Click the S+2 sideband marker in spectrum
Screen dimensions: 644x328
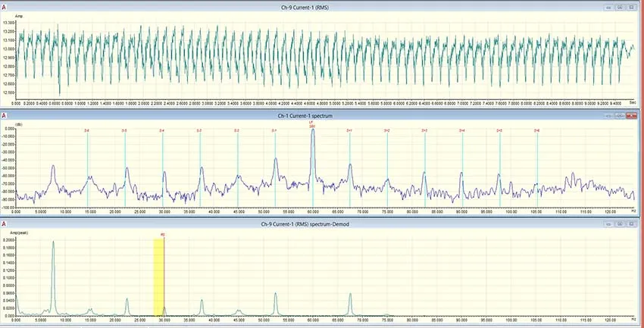387,130
